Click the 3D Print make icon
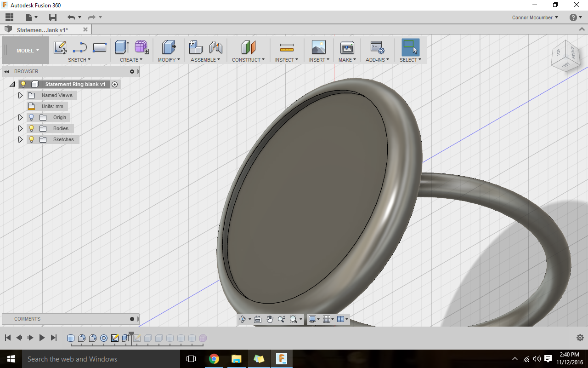Viewport: 588px width, 368px height. click(x=347, y=47)
